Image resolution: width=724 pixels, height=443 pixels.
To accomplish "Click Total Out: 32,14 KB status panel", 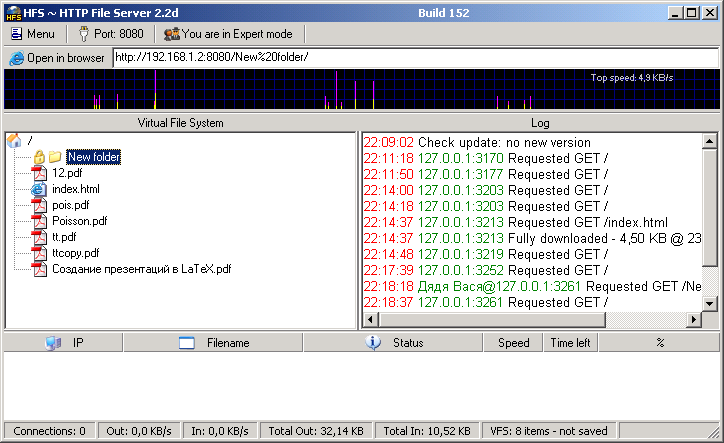I will click(316, 431).
